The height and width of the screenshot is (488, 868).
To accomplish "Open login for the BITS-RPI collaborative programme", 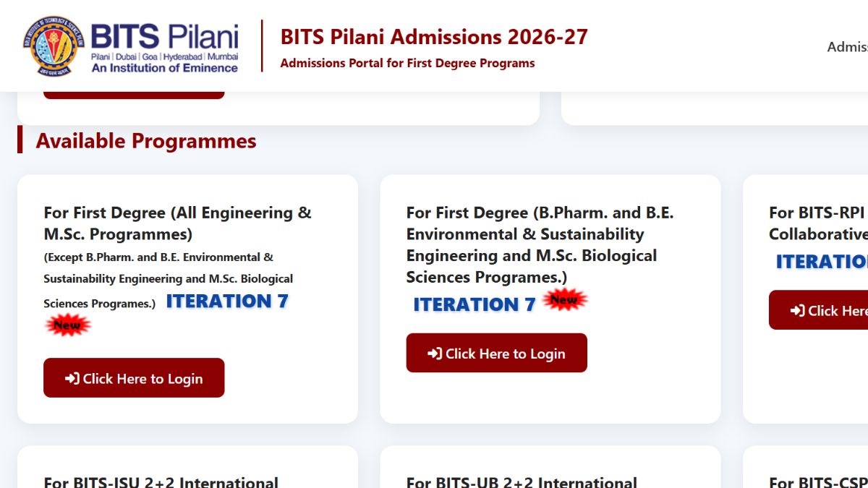I will point(818,310).
